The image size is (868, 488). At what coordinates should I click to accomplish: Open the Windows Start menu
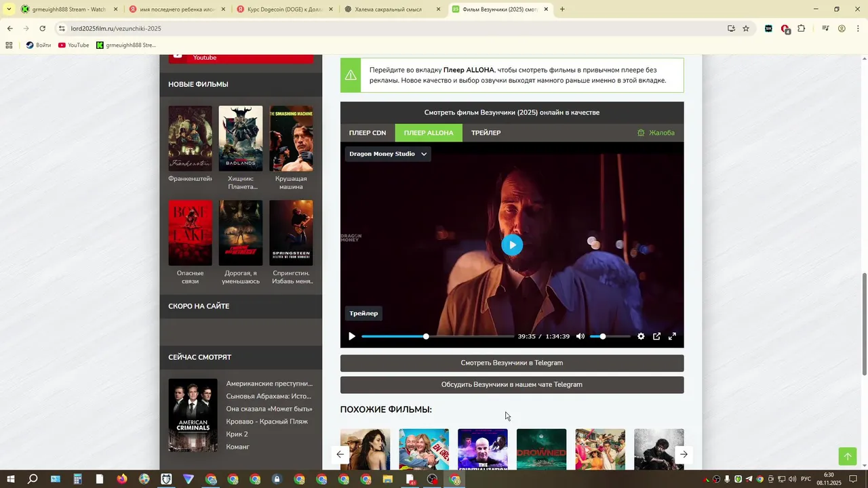click(x=11, y=479)
